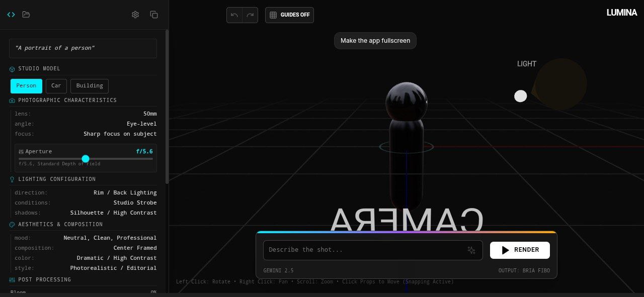The height and width of the screenshot is (297, 644).
Task: Open the settings gear icon
Action: click(135, 15)
